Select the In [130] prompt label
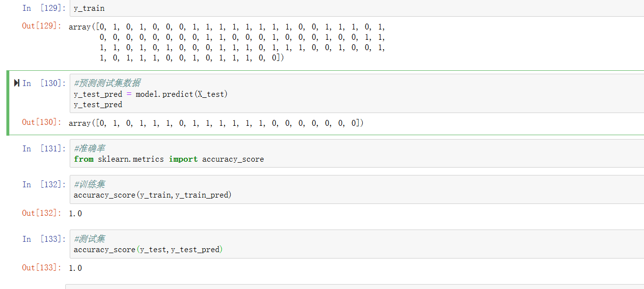This screenshot has width=644, height=289. coord(44,83)
